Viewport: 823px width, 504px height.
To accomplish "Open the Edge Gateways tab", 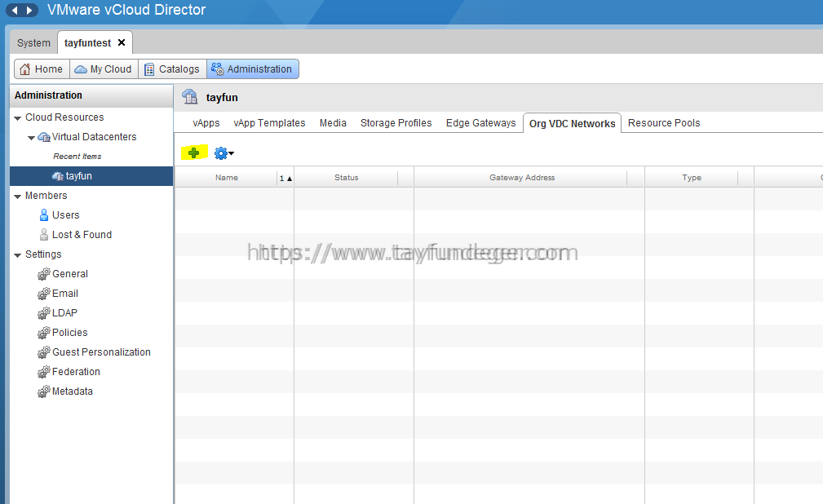I will pos(480,123).
